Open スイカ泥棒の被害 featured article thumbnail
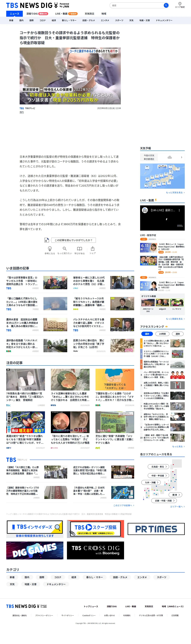Viewport: 191px width, 644px height. pos(70,379)
